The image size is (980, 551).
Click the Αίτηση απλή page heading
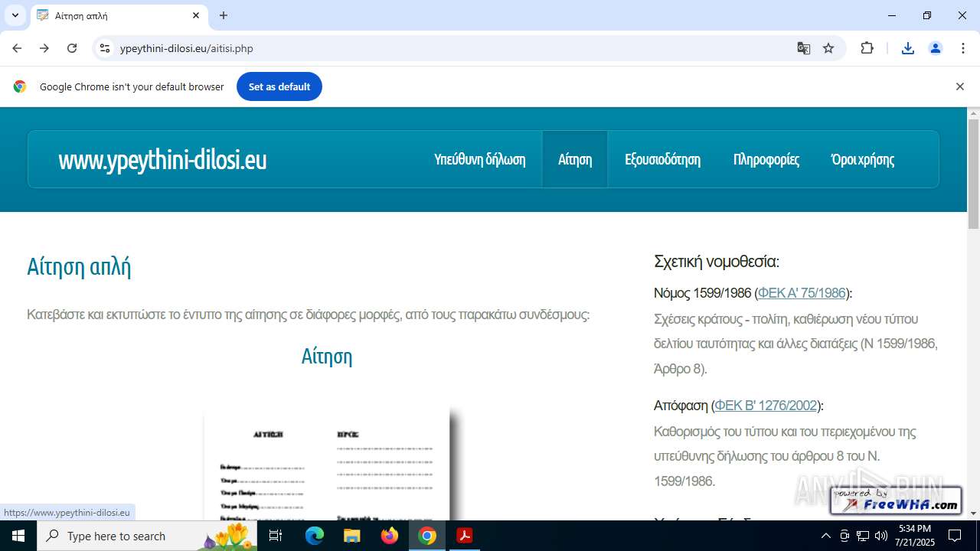tap(79, 266)
